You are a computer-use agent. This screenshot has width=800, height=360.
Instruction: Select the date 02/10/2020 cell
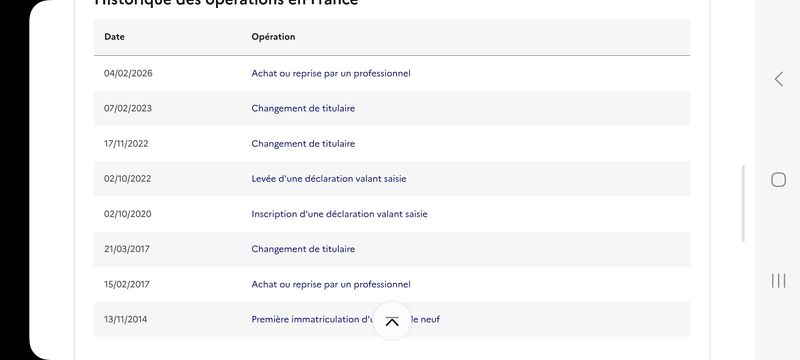click(128, 214)
